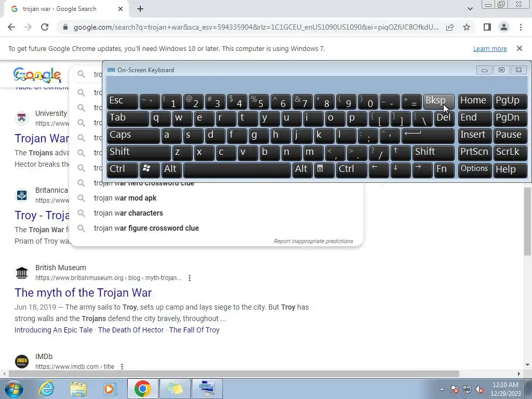532x399 pixels.
Task: Select suggestion trojan war characters
Action: [217, 213]
